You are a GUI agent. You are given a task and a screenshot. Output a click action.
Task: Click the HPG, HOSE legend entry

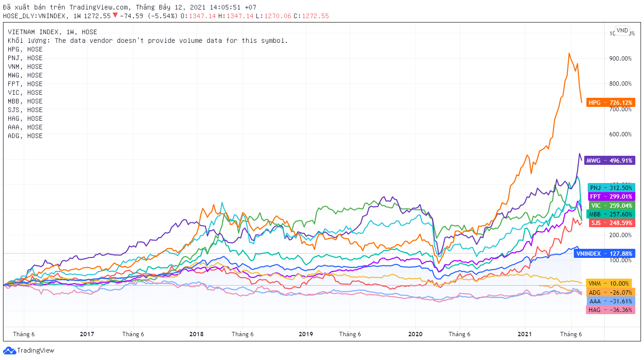pos(25,49)
